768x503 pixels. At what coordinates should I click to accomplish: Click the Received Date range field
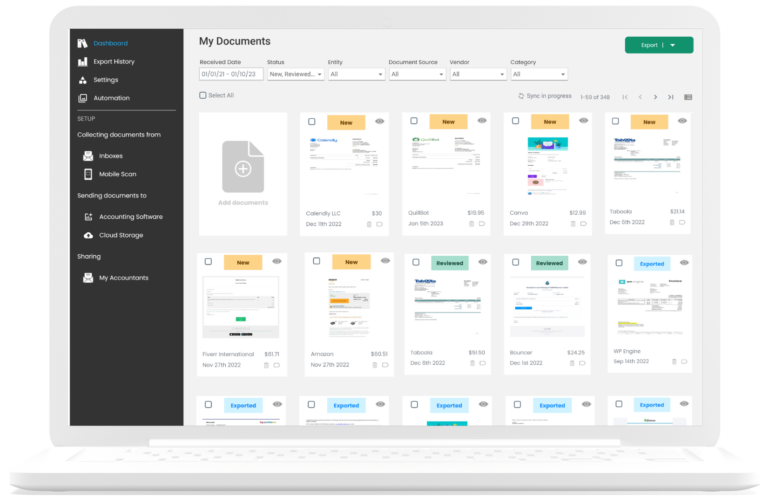tap(231, 74)
